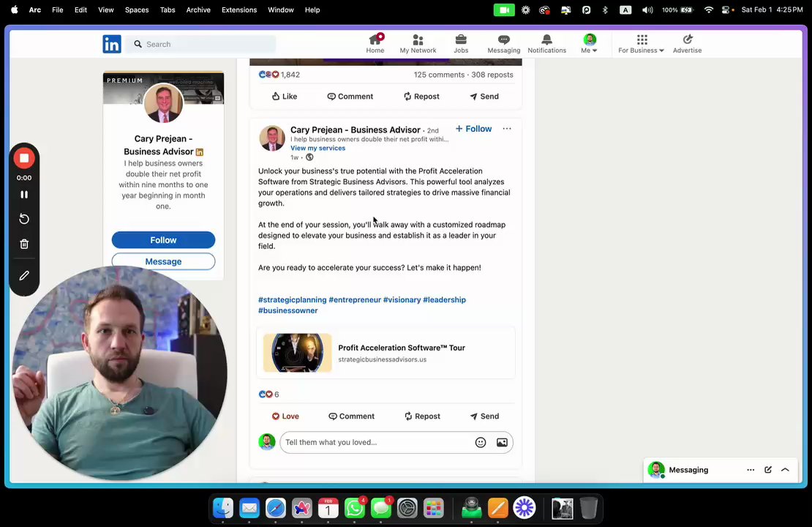
Task: Send Cary Prejean's post
Action: (485, 416)
